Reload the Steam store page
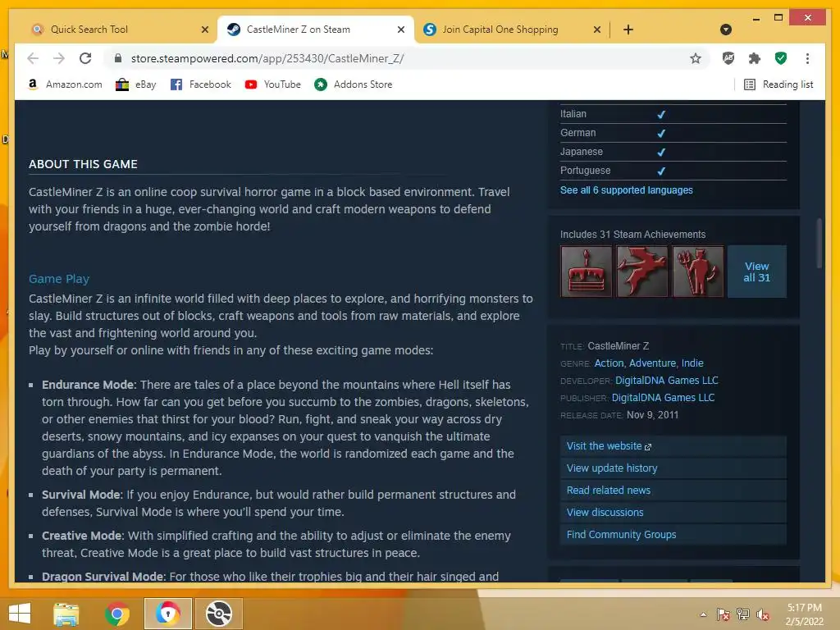Viewport: 840px width, 630px height. [x=85, y=58]
